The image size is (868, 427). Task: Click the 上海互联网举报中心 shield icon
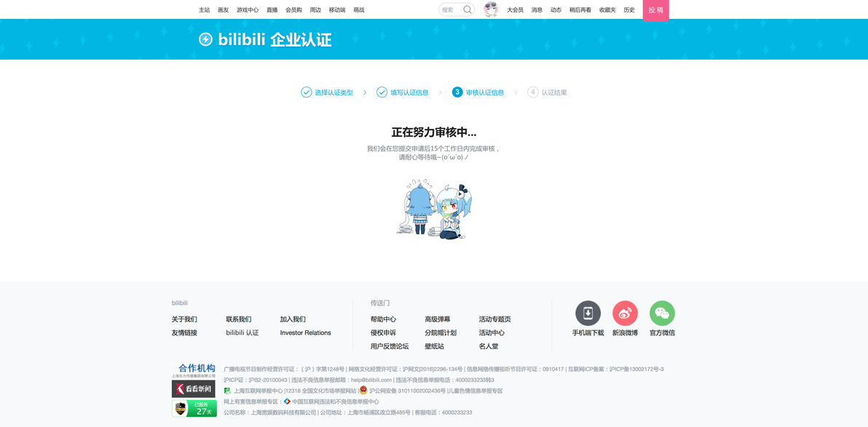point(227,391)
